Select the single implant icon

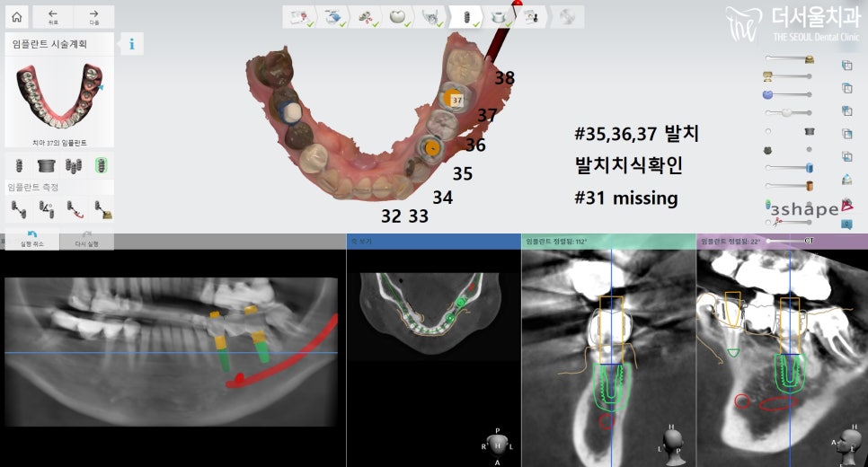pos(16,165)
